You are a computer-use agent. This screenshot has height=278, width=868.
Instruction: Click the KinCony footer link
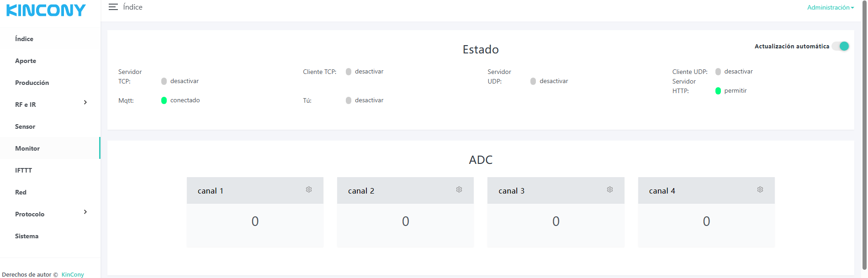pyautogui.click(x=73, y=274)
